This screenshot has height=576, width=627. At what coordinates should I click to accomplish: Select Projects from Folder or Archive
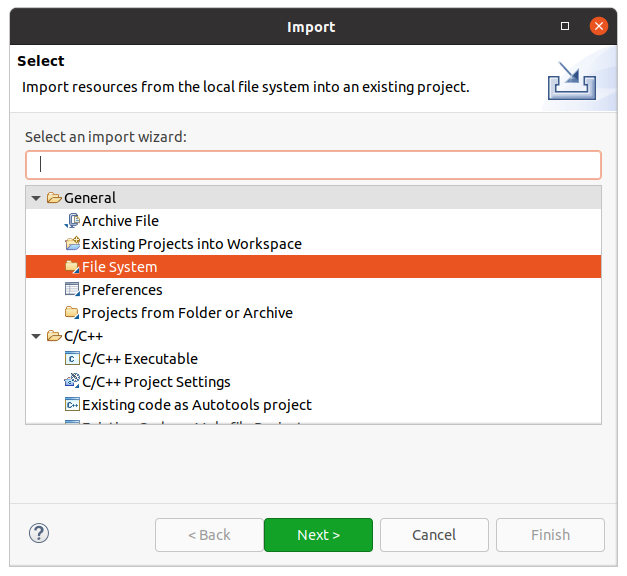(187, 313)
